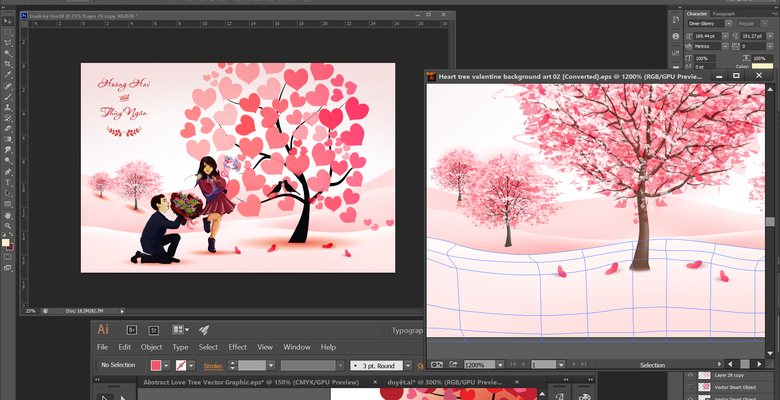Select the Rectangle shape tool
Viewport: 780px width, 400px height.
coord(8,204)
